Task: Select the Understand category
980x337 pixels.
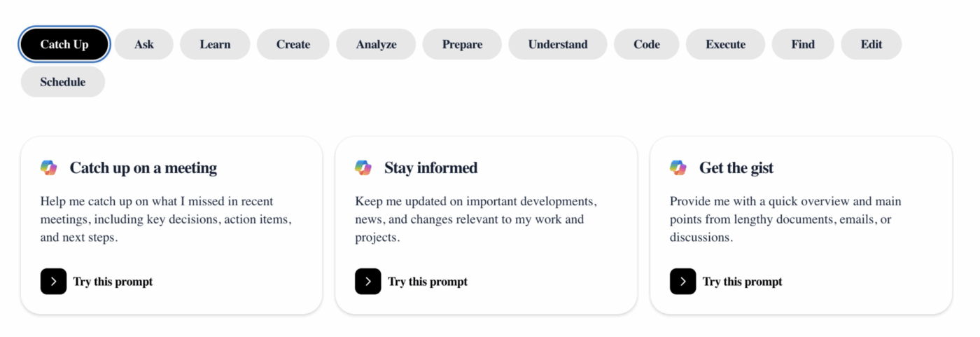Action: click(558, 44)
